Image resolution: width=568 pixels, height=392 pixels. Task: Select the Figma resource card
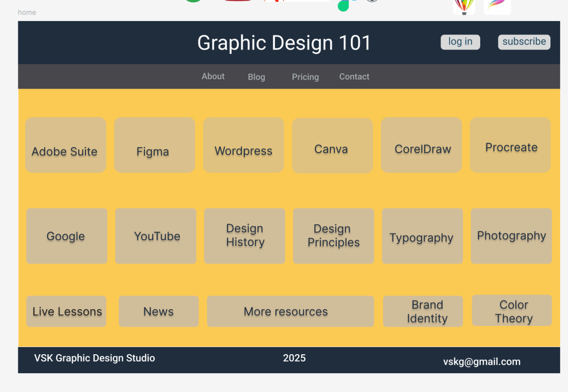coord(154,145)
